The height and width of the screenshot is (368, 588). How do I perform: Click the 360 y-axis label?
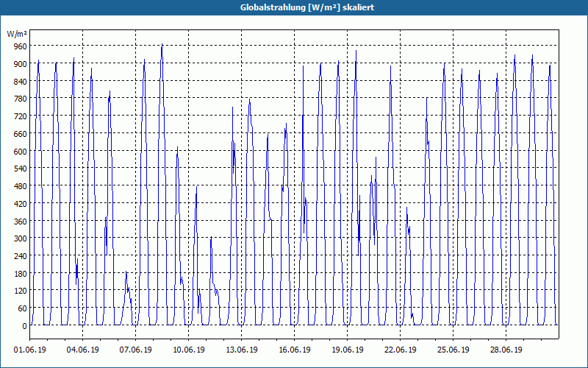pos(21,222)
